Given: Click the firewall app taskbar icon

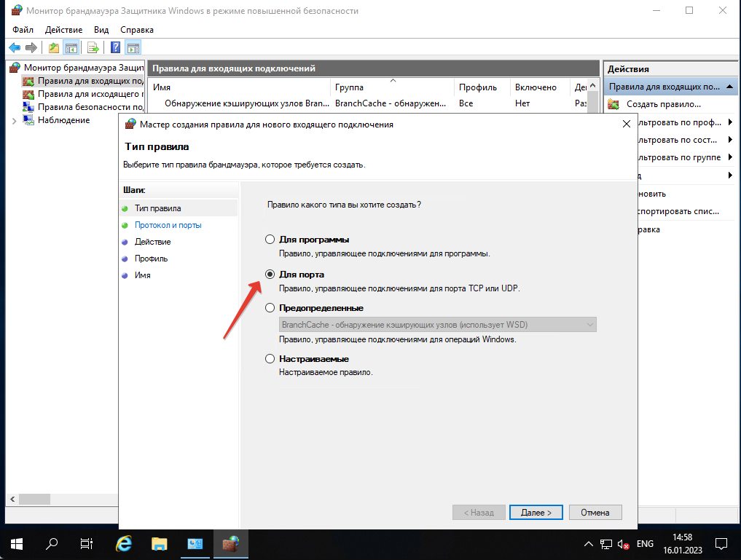Looking at the screenshot, I should point(231,545).
